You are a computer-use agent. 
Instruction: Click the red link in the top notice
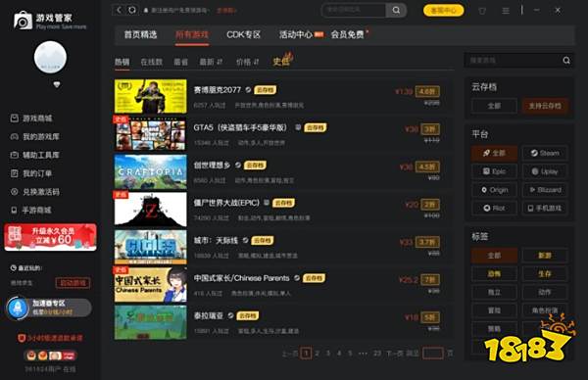pyautogui.click(x=226, y=11)
